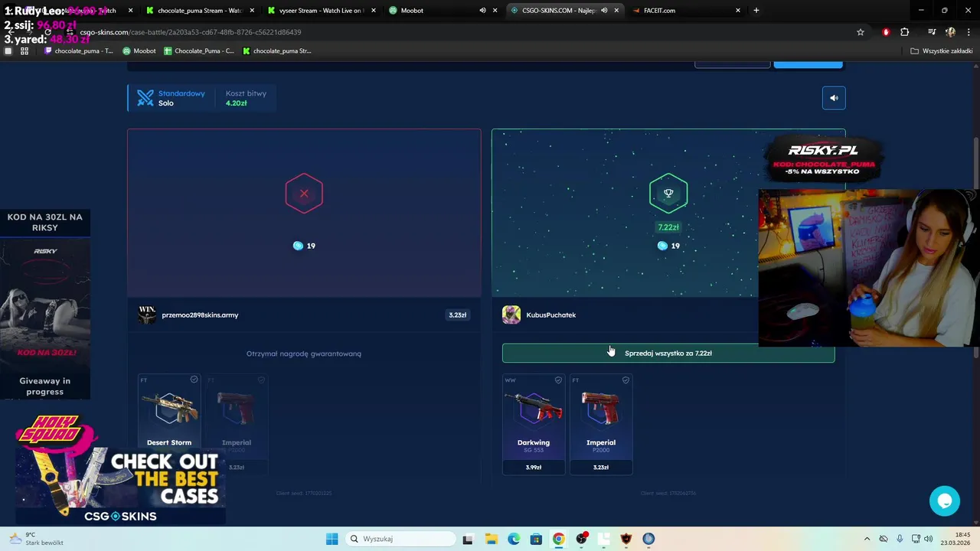
Task: Mute the battle sound with the speaker button
Action: 834,98
